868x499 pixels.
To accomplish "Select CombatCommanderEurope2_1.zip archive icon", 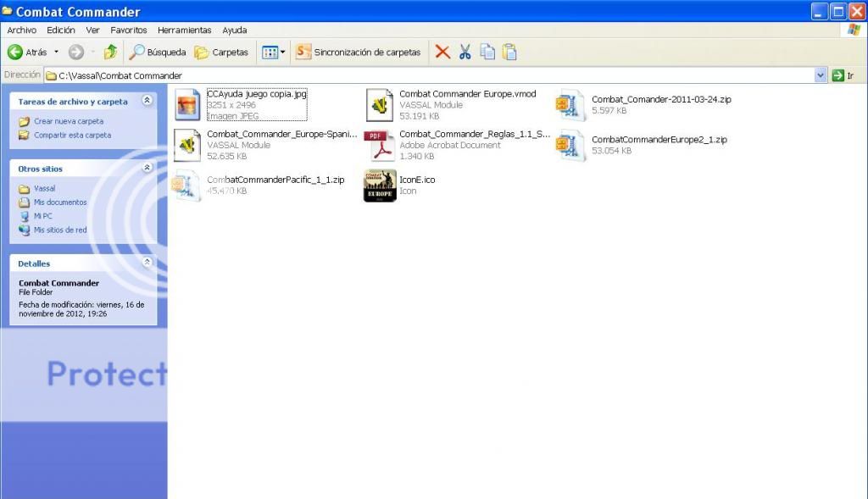I will (x=570, y=146).
